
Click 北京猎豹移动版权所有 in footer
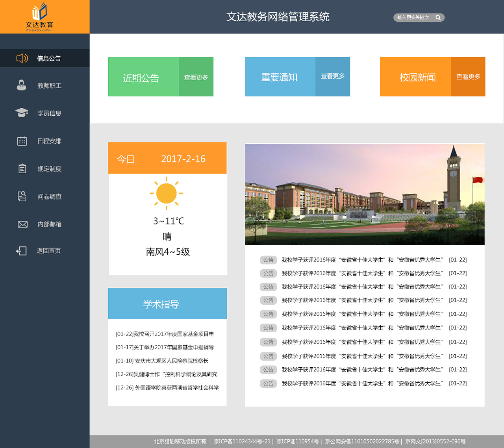click(x=180, y=441)
